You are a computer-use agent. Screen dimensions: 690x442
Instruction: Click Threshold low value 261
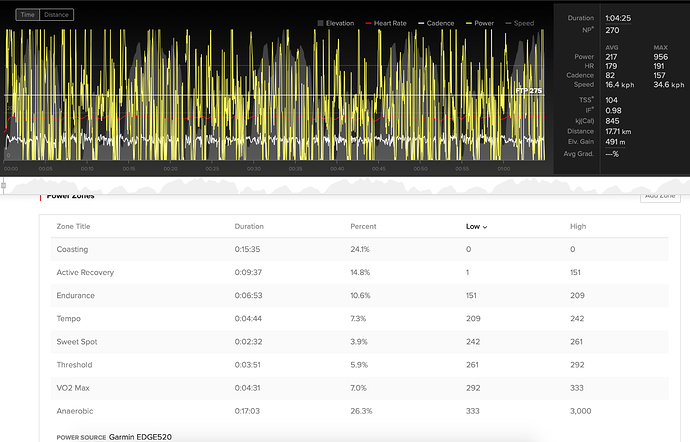(x=472, y=365)
